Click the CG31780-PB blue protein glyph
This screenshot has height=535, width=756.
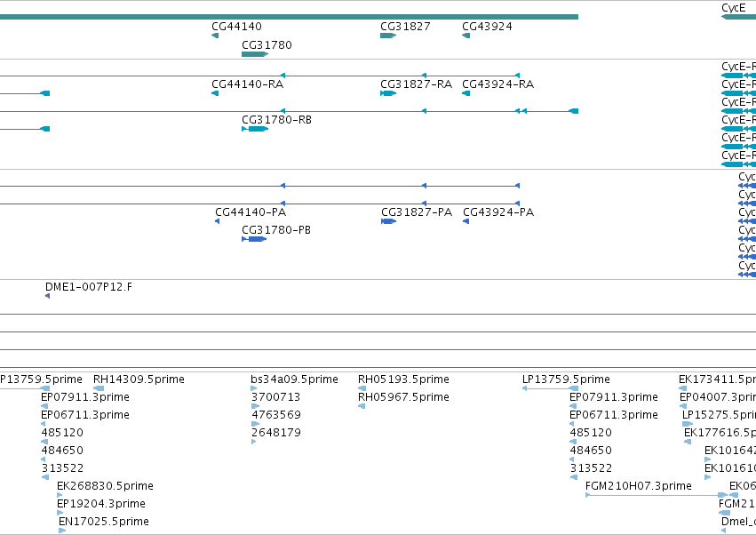coord(254,239)
